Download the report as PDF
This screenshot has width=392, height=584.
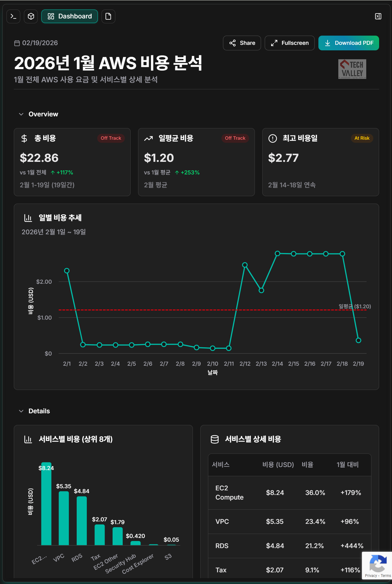click(x=349, y=43)
